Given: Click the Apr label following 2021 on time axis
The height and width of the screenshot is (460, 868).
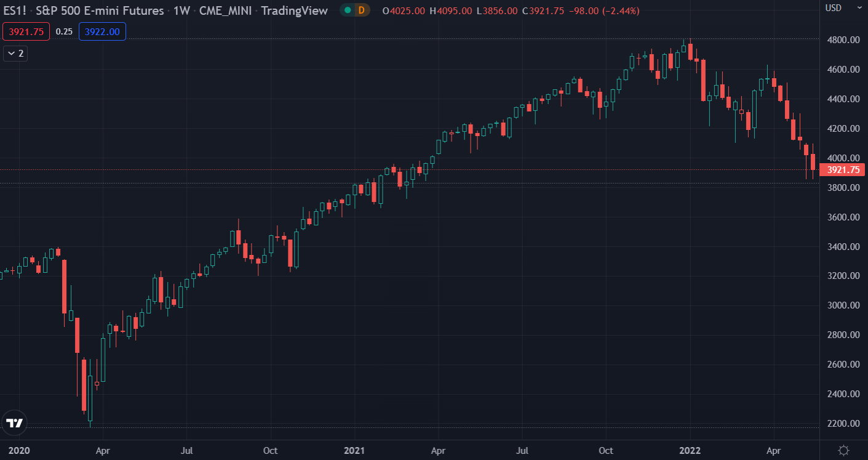Looking at the screenshot, I should click(437, 450).
